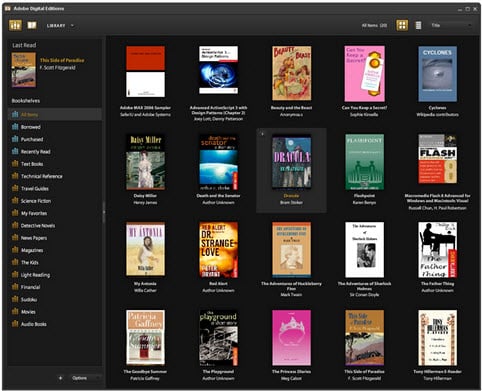The height and width of the screenshot is (391, 482).
Task: Open Last Read book cover thumbnail
Action: 24,70
